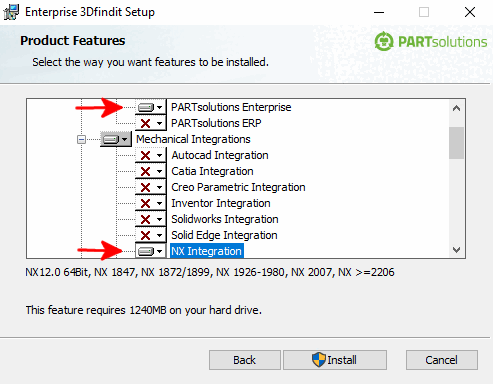Click the installer icon in the title bar
This screenshot has height=384, width=493.
(11, 12)
